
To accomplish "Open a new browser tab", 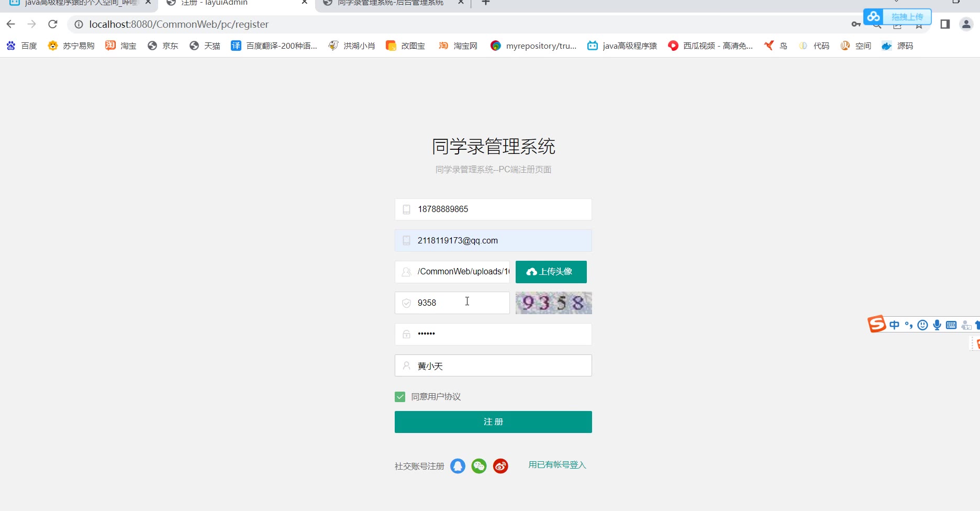I will click(x=486, y=3).
